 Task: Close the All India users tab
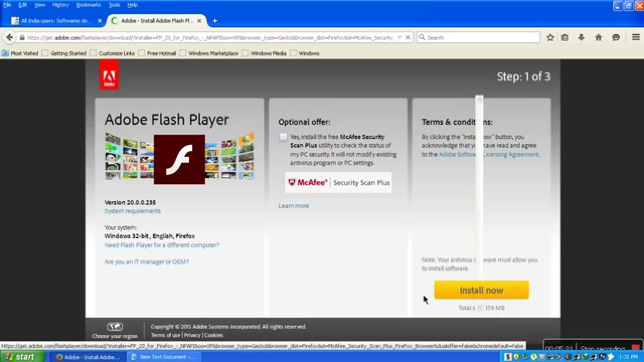99,21
